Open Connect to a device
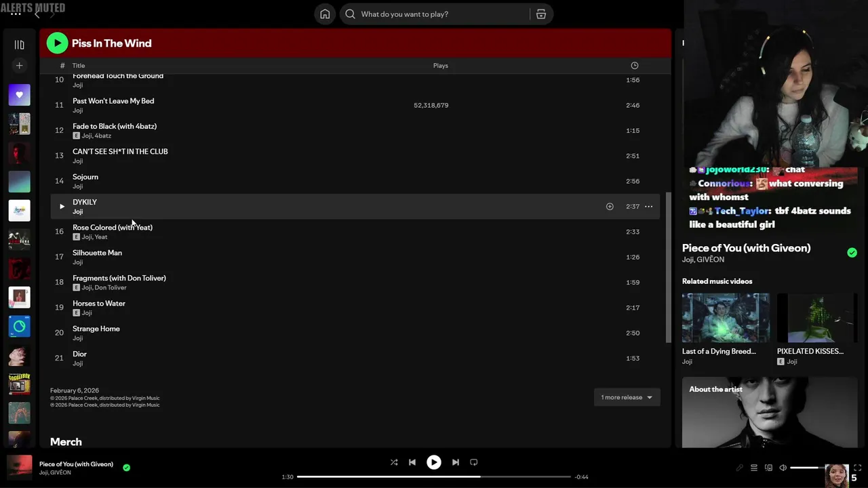 (x=768, y=468)
